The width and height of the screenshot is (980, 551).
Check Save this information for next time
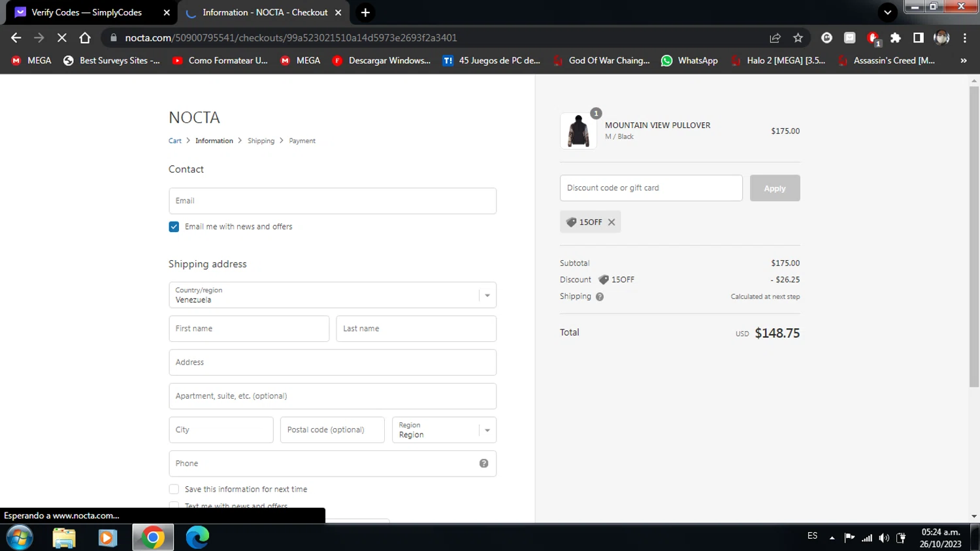point(174,490)
